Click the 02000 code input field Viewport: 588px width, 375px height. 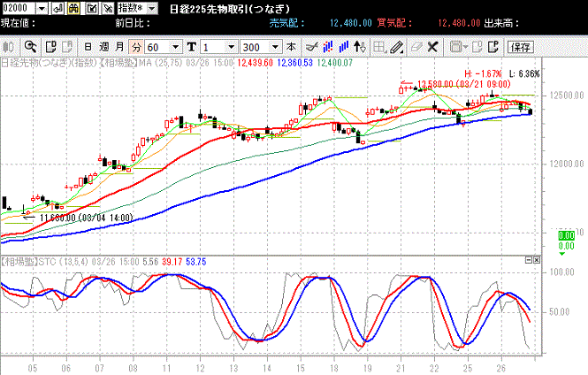point(19,8)
